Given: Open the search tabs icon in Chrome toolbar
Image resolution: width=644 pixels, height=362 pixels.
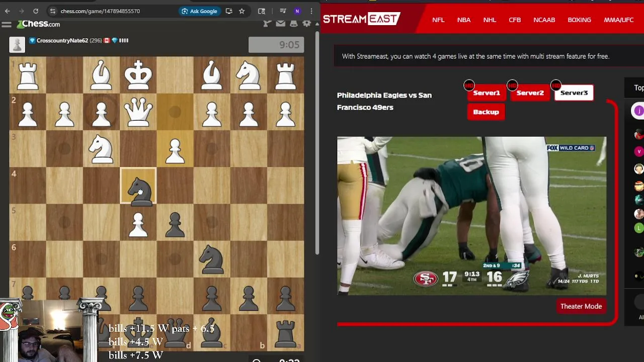Looking at the screenshot, I should tap(262, 11).
